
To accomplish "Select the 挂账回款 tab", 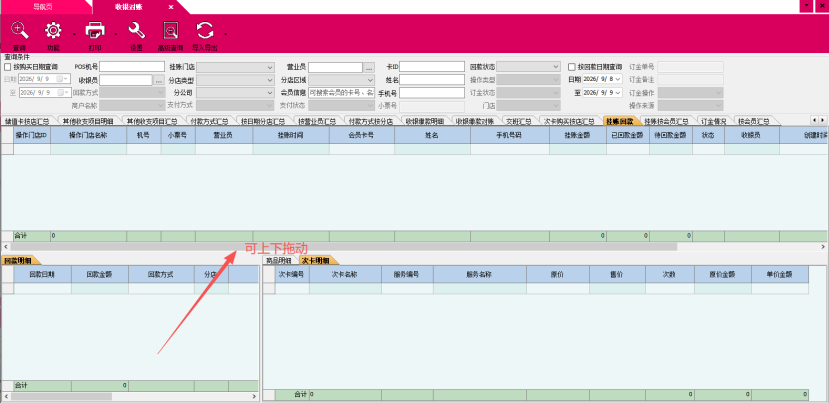I will coord(620,121).
